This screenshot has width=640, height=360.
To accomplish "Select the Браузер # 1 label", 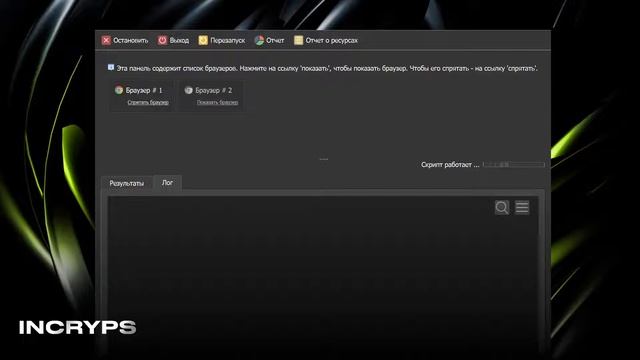I will [x=144, y=90].
